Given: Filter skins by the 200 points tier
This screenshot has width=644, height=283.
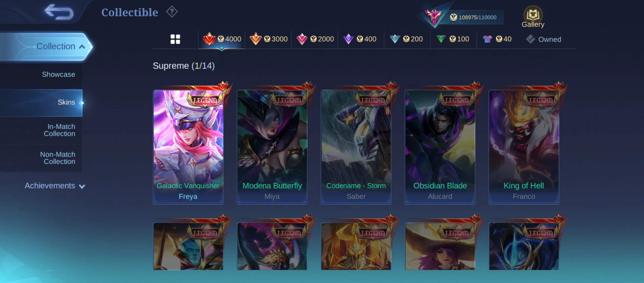Looking at the screenshot, I should 406,39.
